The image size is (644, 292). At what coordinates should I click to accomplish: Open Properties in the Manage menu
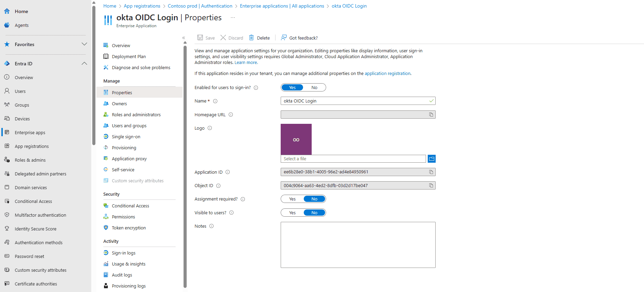click(139, 93)
